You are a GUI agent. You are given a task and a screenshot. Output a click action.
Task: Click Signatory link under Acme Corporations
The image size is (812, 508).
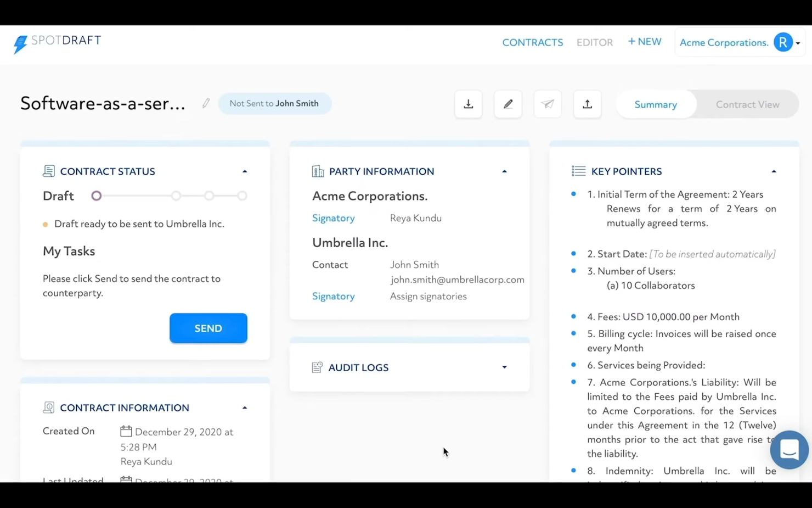pyautogui.click(x=334, y=218)
